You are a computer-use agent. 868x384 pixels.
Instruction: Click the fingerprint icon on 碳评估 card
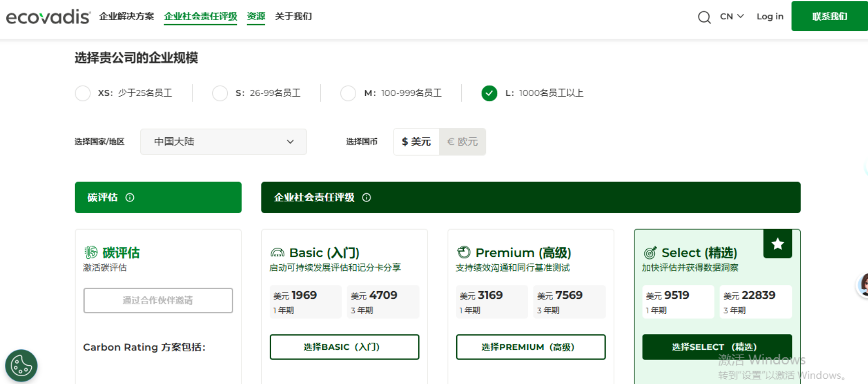pyautogui.click(x=91, y=252)
